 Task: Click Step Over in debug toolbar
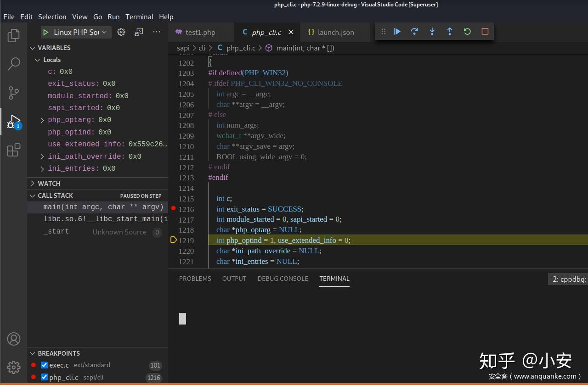coord(414,32)
